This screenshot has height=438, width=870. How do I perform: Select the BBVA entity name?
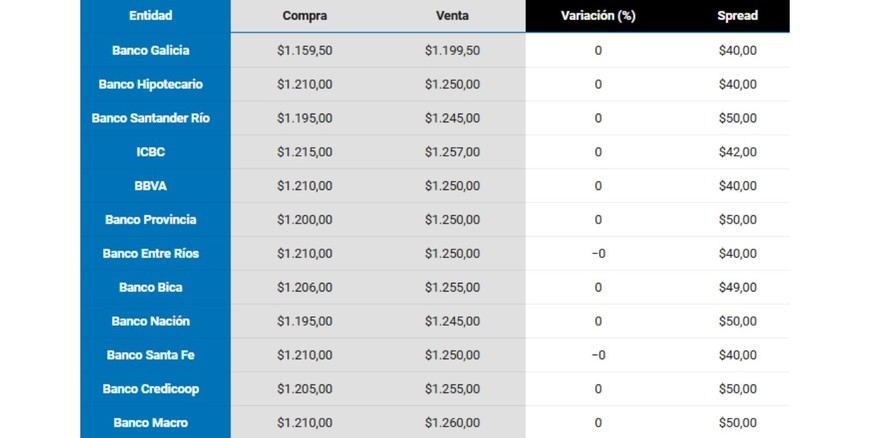pos(151,186)
